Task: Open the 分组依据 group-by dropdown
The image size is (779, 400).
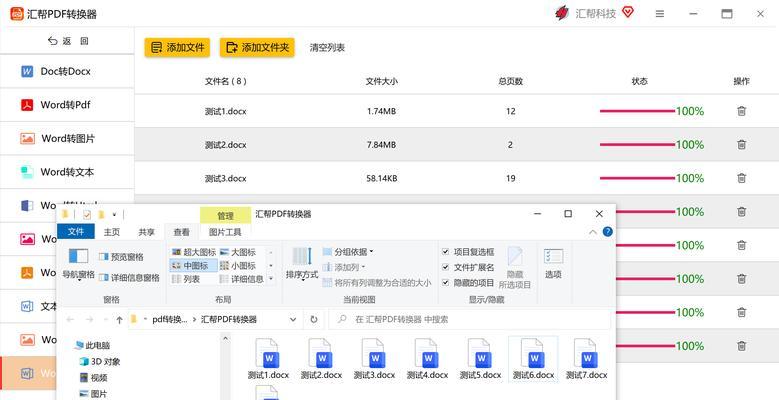Action: tap(348, 252)
